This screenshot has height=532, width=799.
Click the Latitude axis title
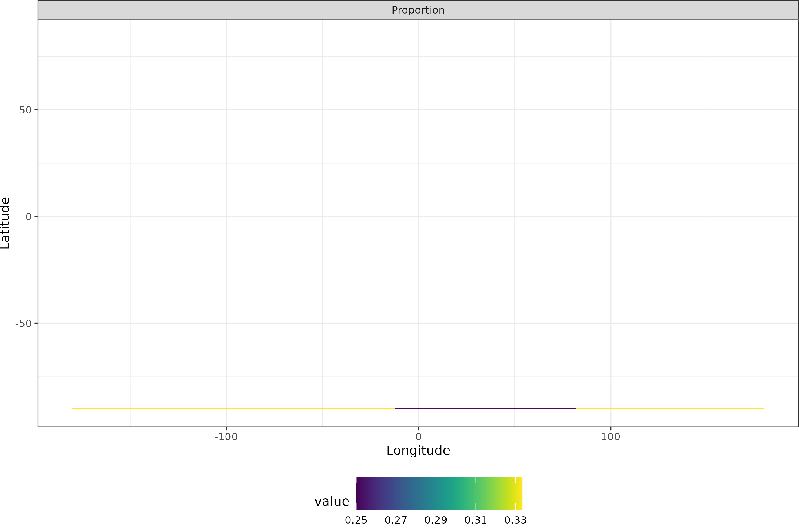pyautogui.click(x=5, y=223)
